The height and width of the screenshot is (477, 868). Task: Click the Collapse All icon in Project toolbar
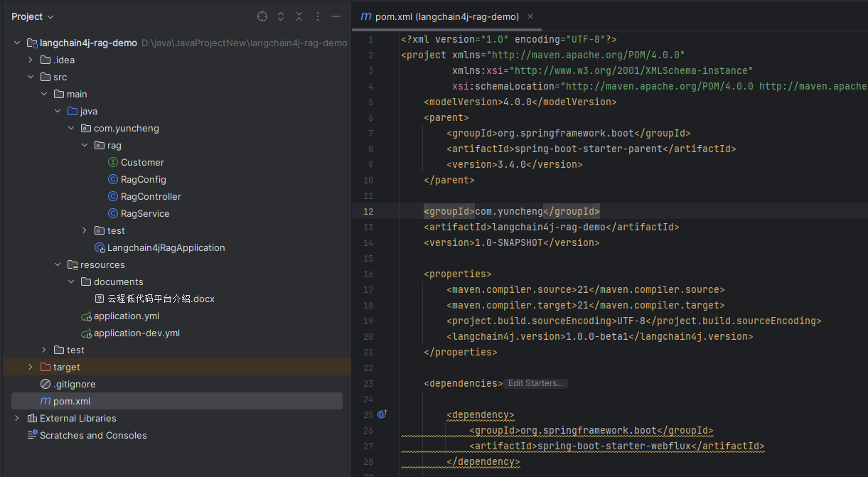pyautogui.click(x=299, y=16)
